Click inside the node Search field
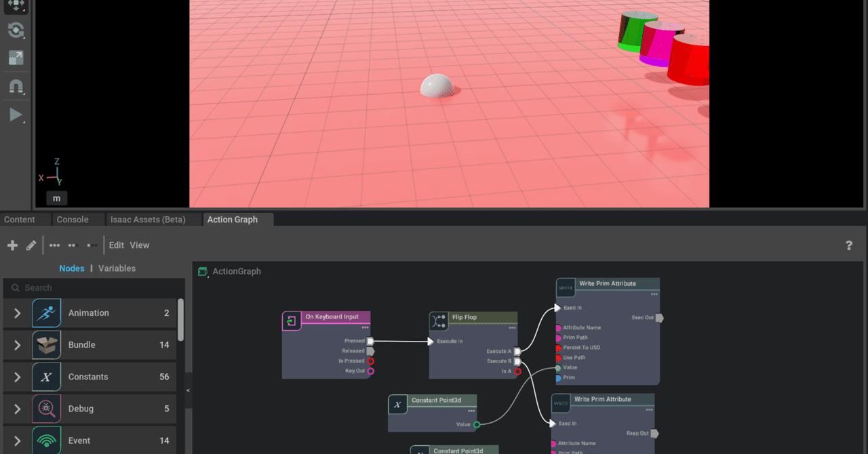868x454 pixels. click(88, 287)
